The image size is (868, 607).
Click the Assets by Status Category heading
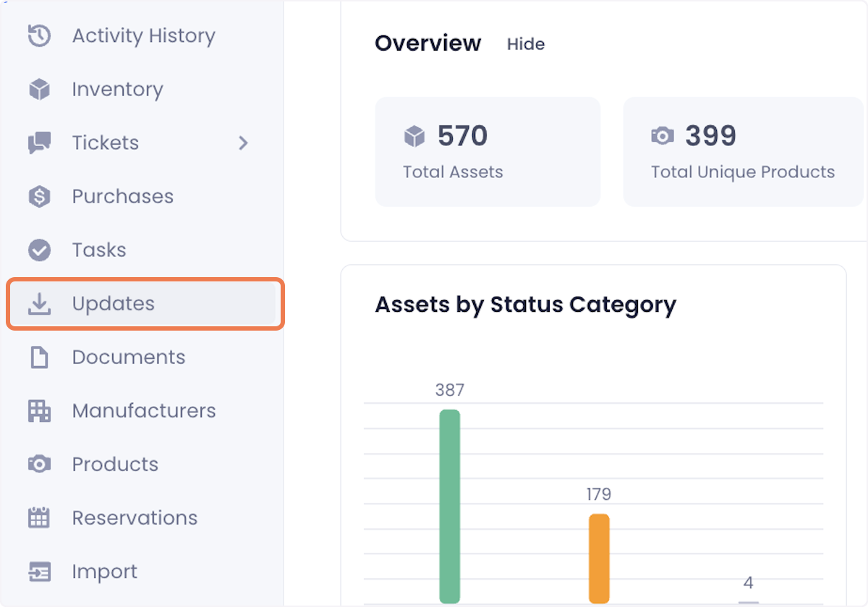[x=526, y=305]
